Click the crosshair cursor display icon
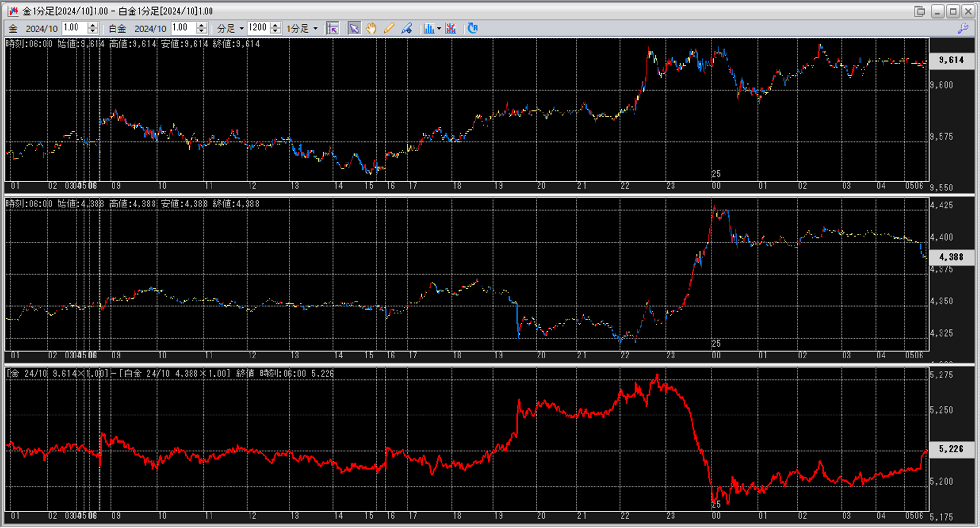Viewport: 980px width, 528px height. point(333,28)
